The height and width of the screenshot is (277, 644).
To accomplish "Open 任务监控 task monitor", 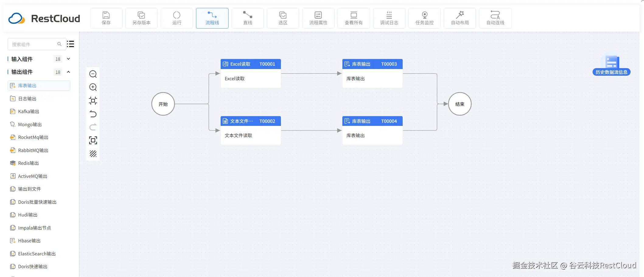I will (425, 18).
